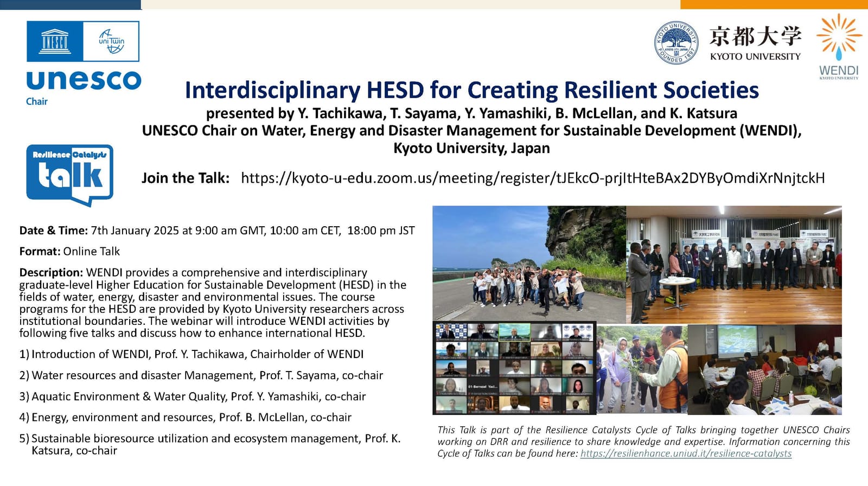Viewport: 868px width, 486px height.
Task: Click the classroom workshop photo
Action: tap(765, 369)
